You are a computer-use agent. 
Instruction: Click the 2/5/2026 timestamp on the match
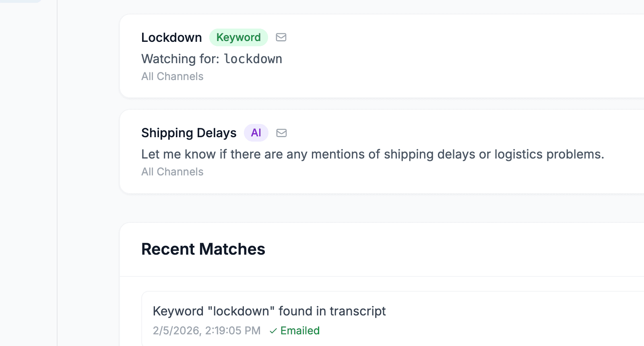click(206, 331)
